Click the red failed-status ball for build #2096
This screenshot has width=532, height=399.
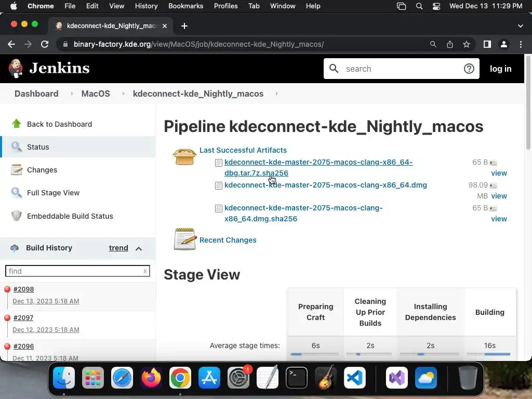click(x=7, y=346)
